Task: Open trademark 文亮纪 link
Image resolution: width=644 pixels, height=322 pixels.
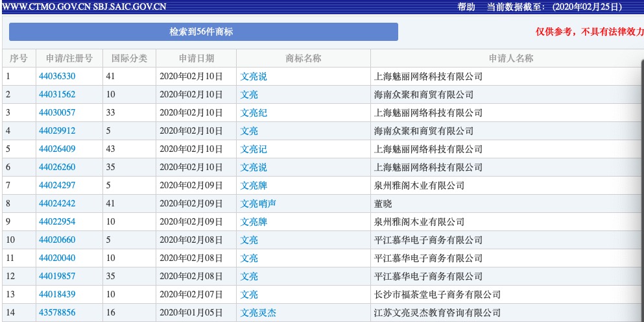Action: click(254, 113)
